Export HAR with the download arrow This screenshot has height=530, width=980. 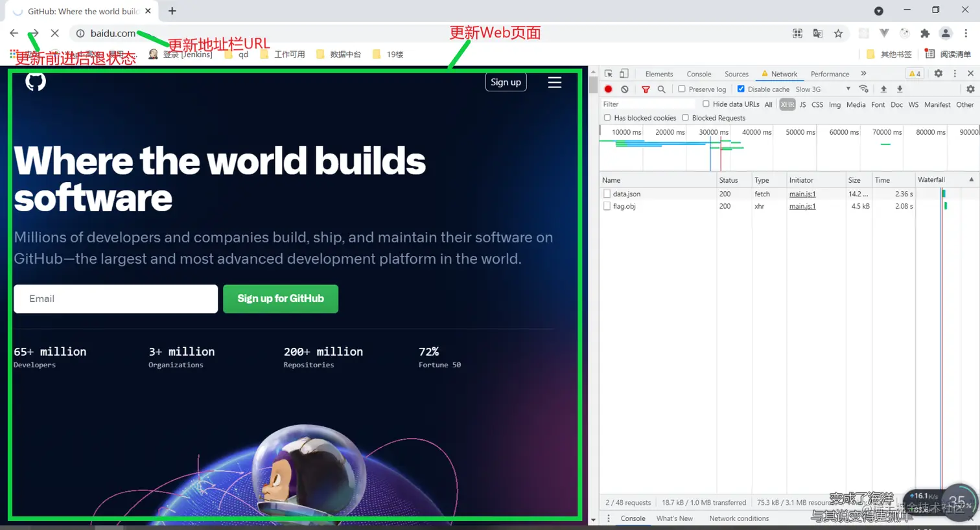pyautogui.click(x=900, y=89)
